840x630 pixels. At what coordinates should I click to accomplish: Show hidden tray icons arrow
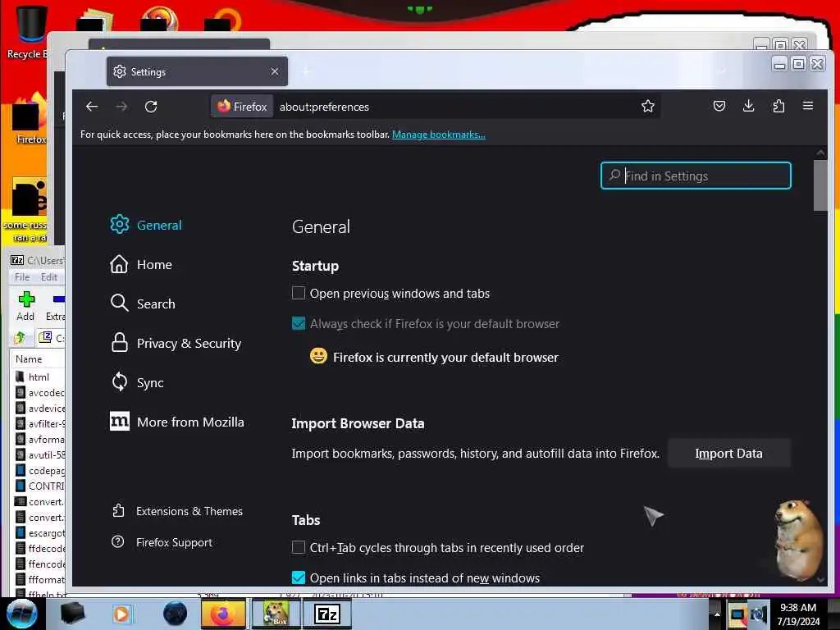pos(717,614)
